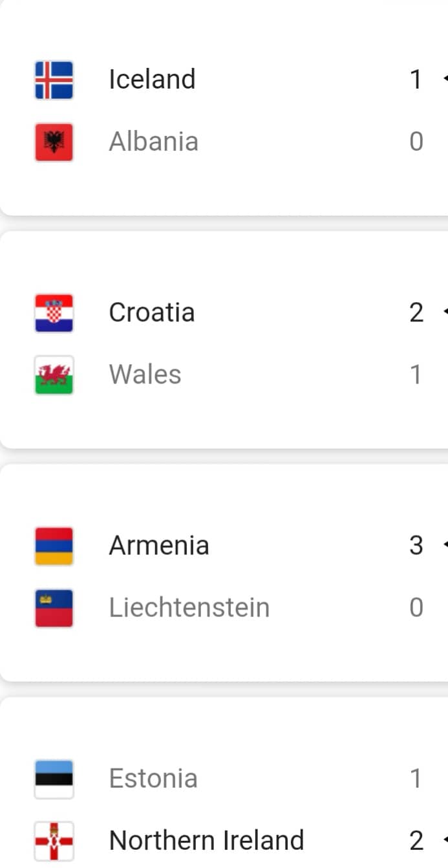The image size is (448, 868).
Task: Select the Northern Ireland team name
Action: pyautogui.click(x=206, y=840)
